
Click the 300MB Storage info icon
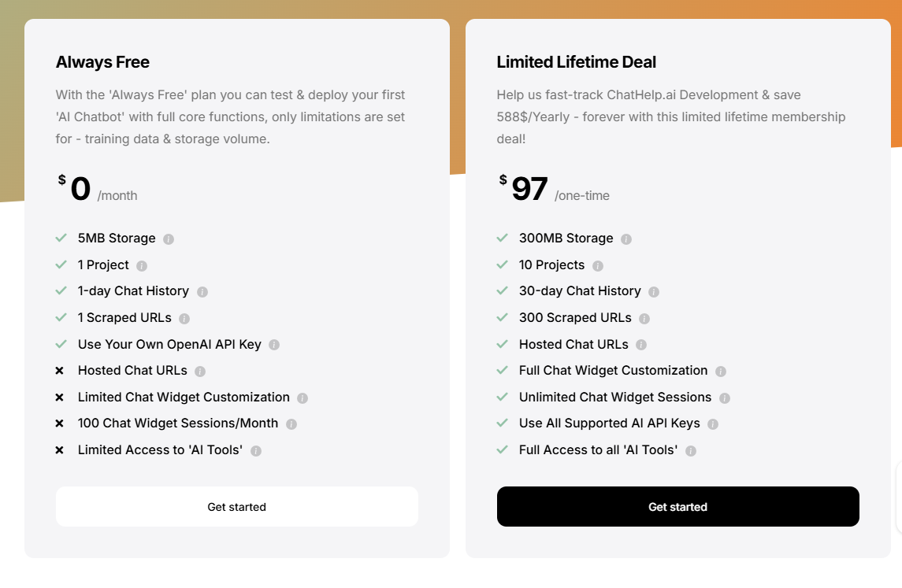point(626,238)
